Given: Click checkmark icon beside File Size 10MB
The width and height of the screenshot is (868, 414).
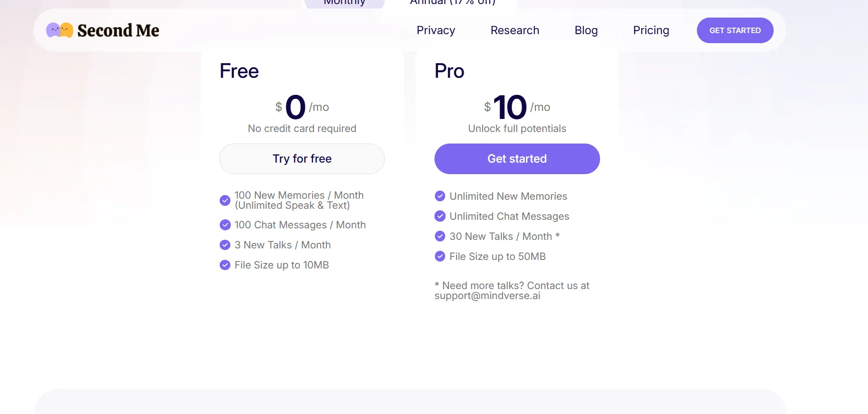Looking at the screenshot, I should (x=225, y=265).
